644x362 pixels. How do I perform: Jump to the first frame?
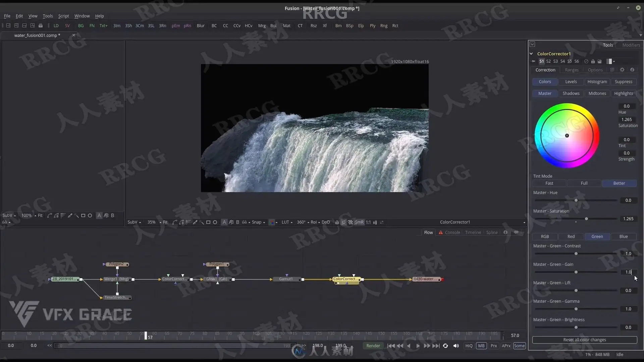coord(391,346)
